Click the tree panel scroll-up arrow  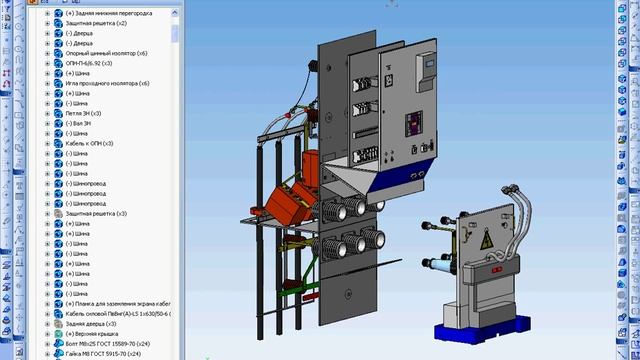point(175,13)
